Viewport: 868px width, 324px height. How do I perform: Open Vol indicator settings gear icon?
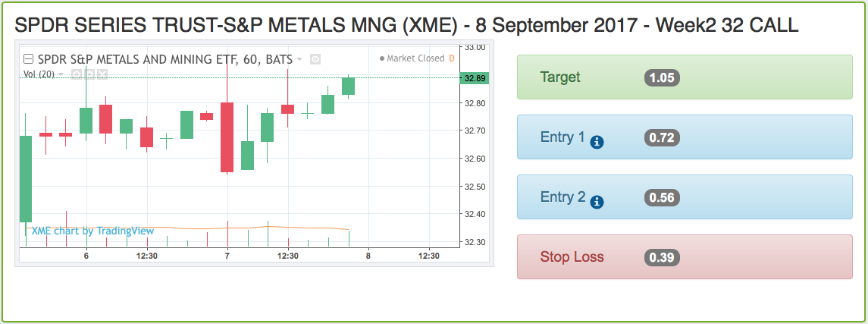[x=89, y=74]
